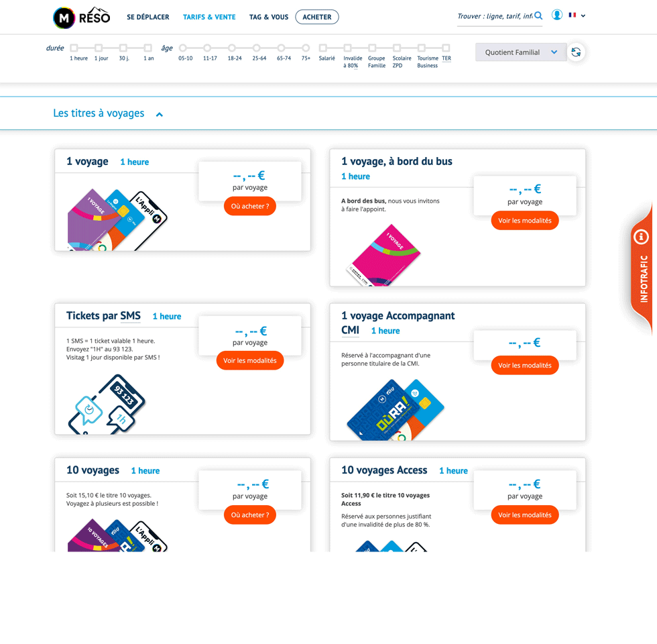Click the search magnifier icon
Screen dimensions: 657x644
538,16
